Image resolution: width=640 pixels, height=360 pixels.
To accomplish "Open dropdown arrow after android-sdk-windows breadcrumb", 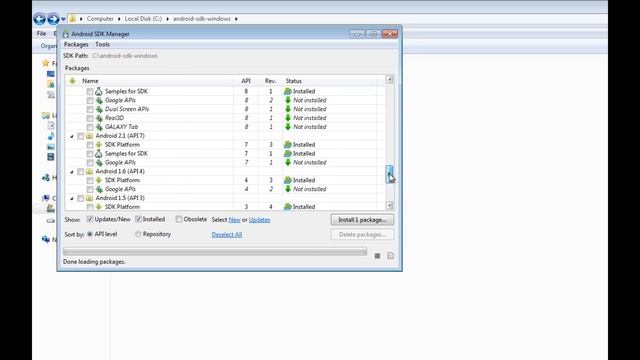I will coord(236,19).
